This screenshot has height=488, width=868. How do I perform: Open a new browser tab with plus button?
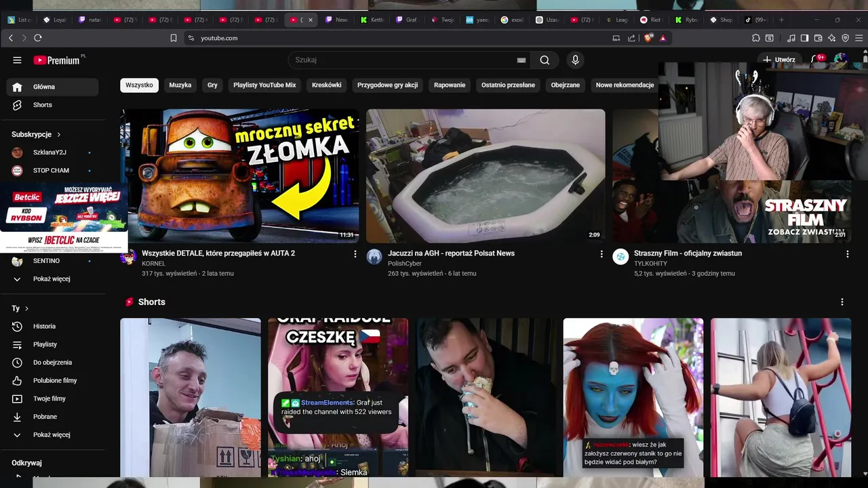tap(781, 20)
